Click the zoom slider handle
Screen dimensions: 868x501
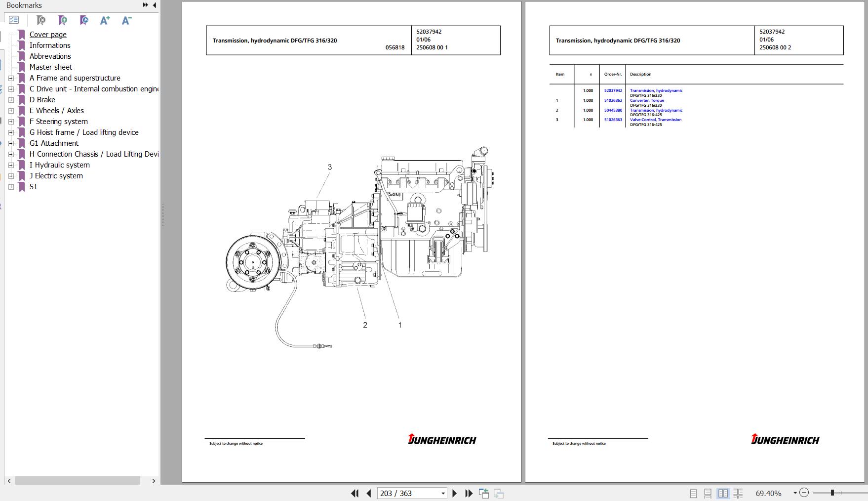(x=832, y=493)
